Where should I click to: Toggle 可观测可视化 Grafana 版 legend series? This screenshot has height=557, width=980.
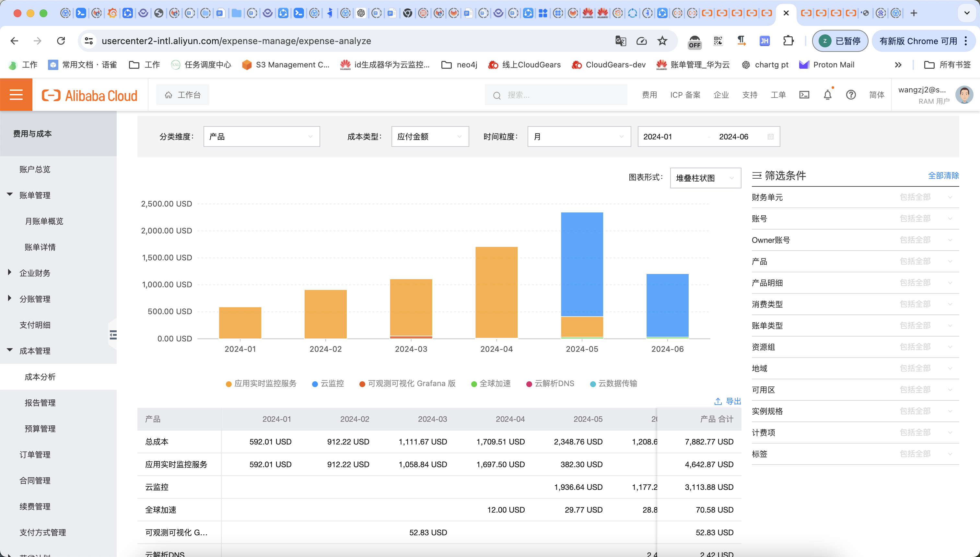(408, 383)
